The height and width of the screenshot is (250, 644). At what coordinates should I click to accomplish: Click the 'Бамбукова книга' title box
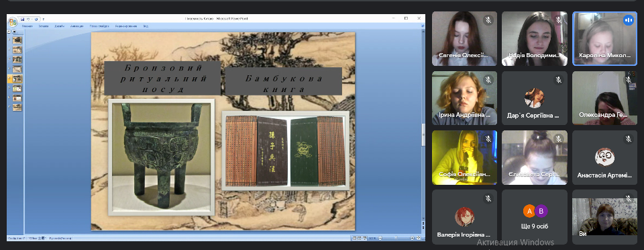click(x=283, y=81)
